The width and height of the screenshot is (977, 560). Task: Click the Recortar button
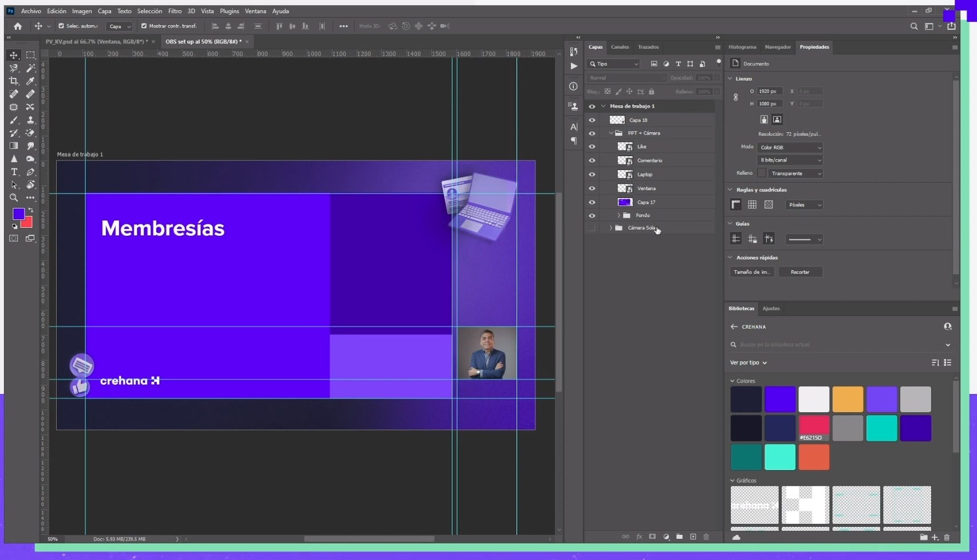799,272
